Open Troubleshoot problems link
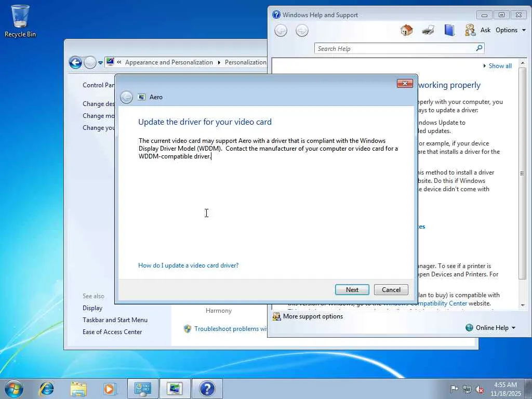Image resolution: width=532 pixels, height=399 pixels. [x=230, y=329]
